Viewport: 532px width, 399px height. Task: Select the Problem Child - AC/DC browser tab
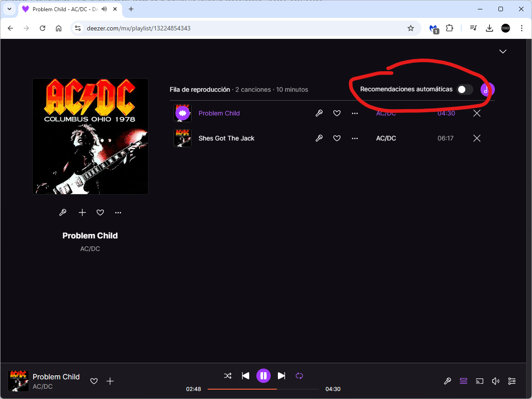point(69,9)
